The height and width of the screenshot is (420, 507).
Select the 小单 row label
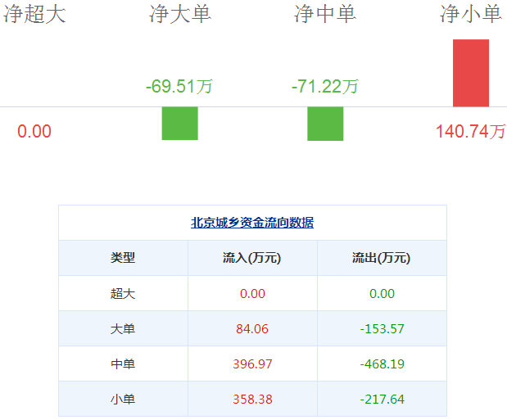tap(123, 399)
